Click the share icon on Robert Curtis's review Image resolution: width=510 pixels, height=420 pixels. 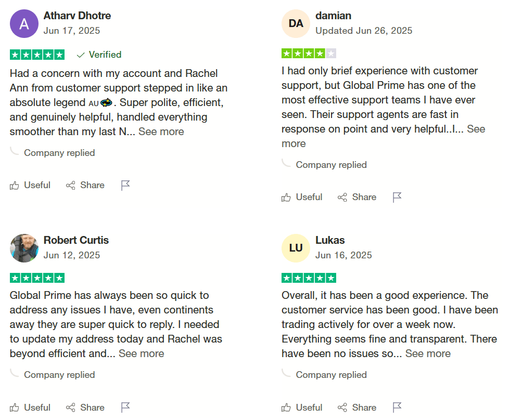pos(71,408)
